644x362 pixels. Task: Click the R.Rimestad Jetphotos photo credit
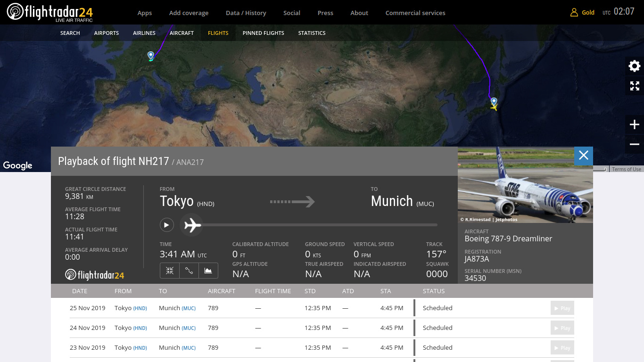(489, 220)
